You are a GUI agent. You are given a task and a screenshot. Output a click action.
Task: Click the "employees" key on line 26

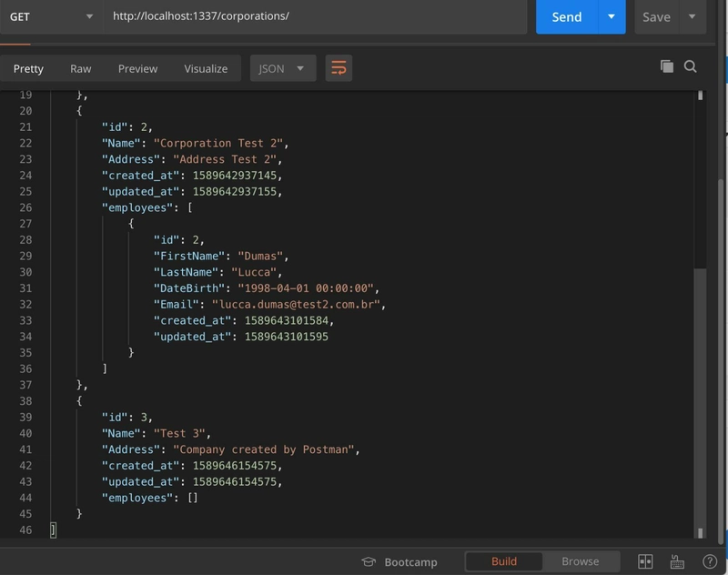[x=137, y=208]
